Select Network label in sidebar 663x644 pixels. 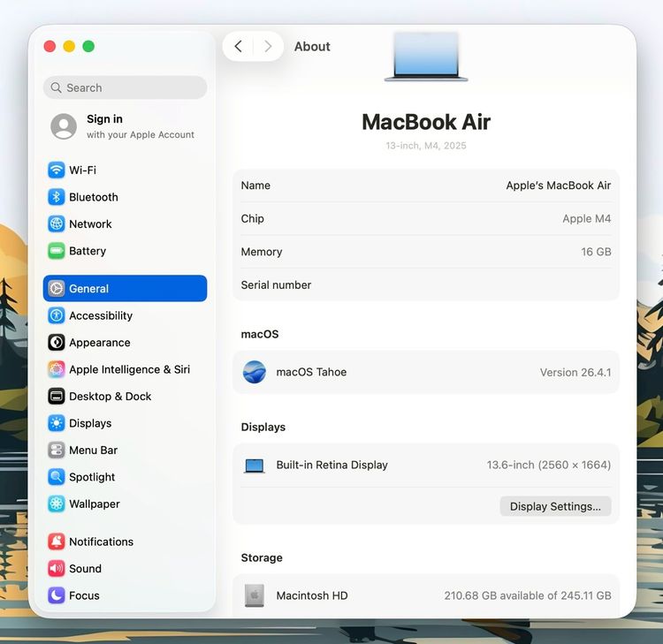coord(90,224)
